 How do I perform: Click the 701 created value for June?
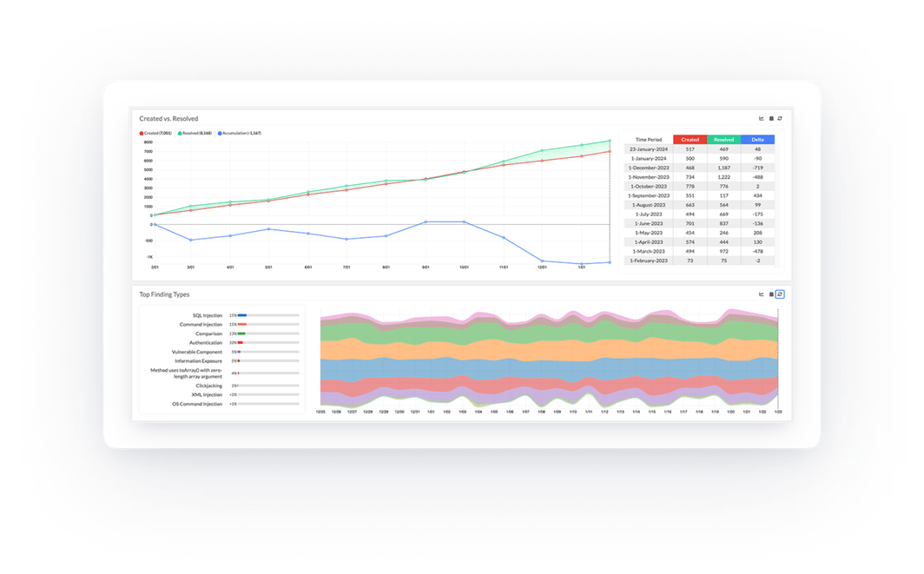pyautogui.click(x=690, y=223)
